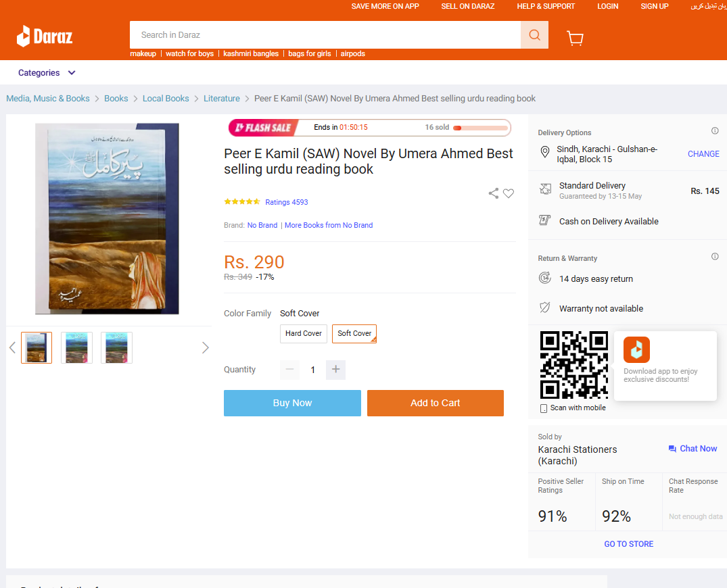Click airpods search suggestion
727x588 pixels.
[x=353, y=54]
